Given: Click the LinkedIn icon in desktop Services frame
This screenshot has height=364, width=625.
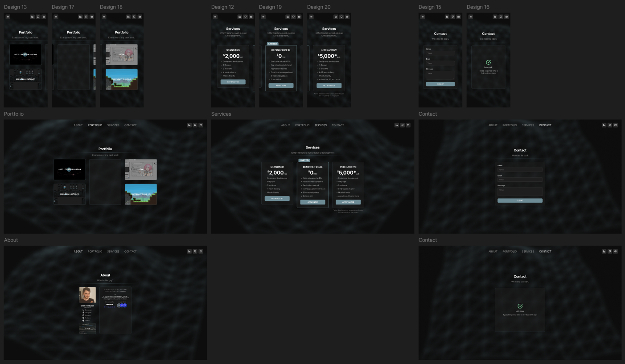Looking at the screenshot, I should pyautogui.click(x=396, y=125).
